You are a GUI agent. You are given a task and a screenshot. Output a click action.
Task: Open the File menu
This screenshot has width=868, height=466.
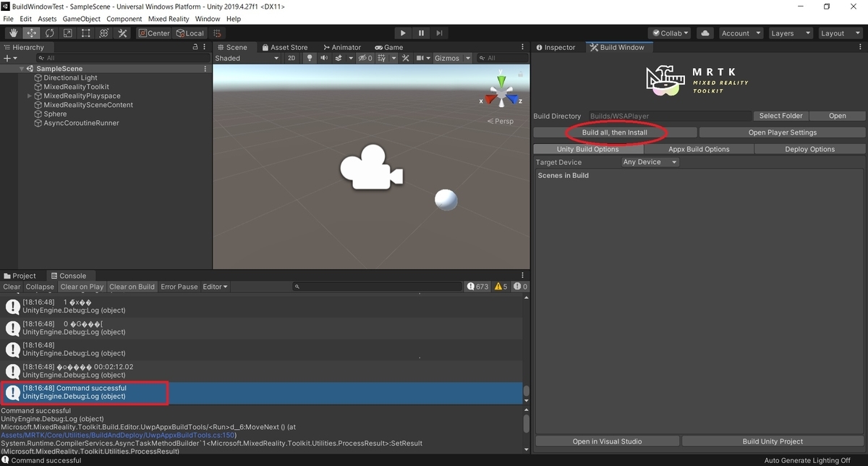(x=8, y=19)
